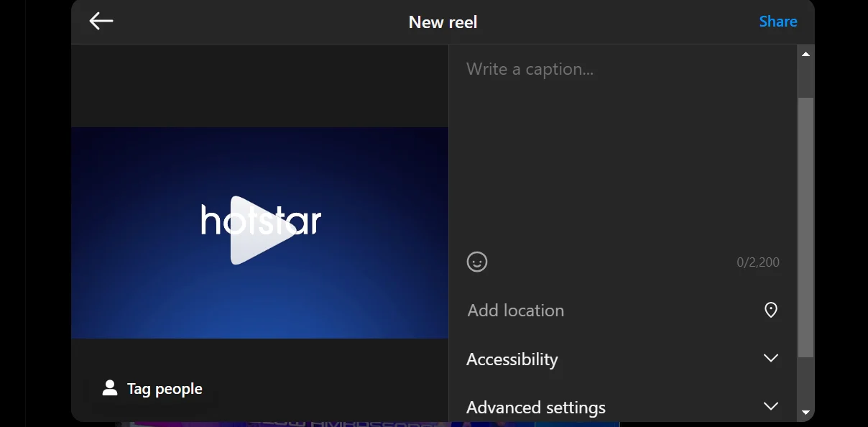Open the emoji picker smiley icon
Screen dimensions: 868x427
477,262
